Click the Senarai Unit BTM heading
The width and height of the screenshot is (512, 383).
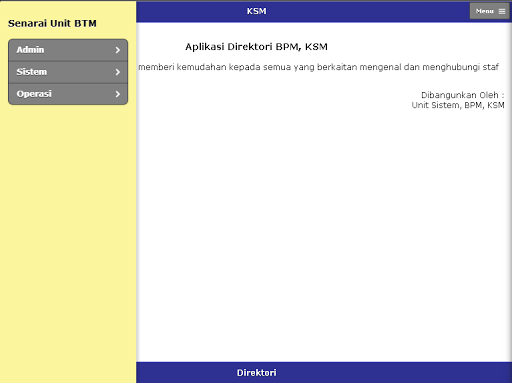pyautogui.click(x=52, y=23)
